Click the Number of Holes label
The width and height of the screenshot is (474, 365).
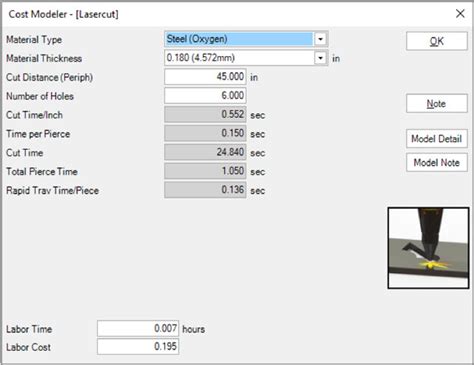pyautogui.click(x=40, y=96)
